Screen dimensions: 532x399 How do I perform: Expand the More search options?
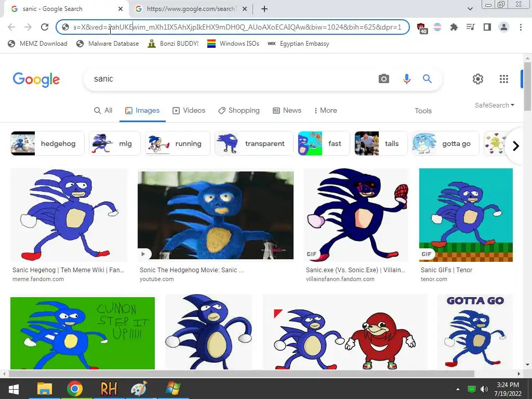(x=325, y=111)
